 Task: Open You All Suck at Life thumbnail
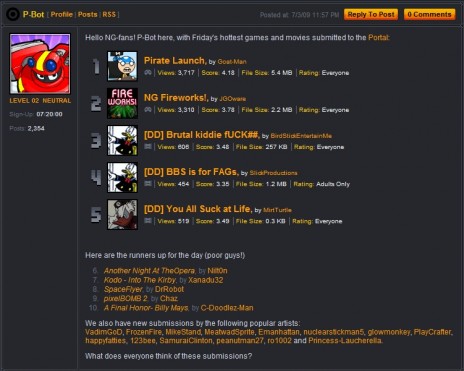click(x=122, y=214)
